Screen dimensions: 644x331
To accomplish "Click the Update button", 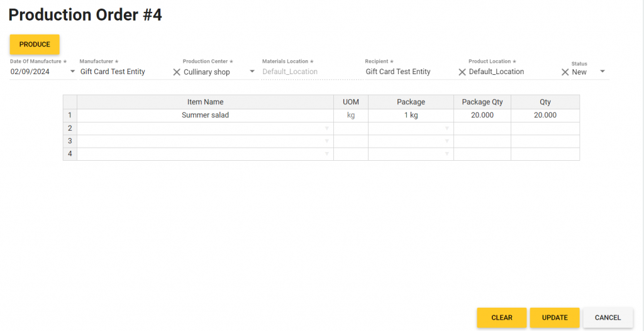I will (x=554, y=318).
